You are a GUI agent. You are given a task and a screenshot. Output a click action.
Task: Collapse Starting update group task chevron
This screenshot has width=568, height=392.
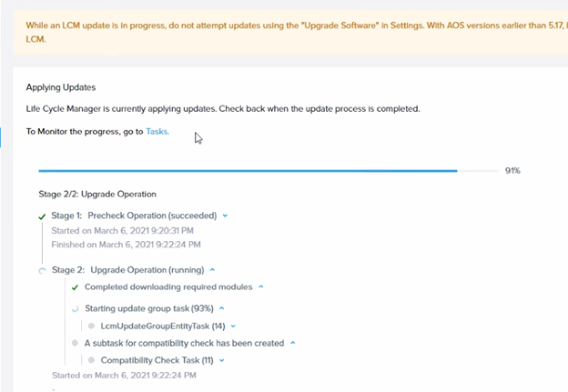click(222, 308)
